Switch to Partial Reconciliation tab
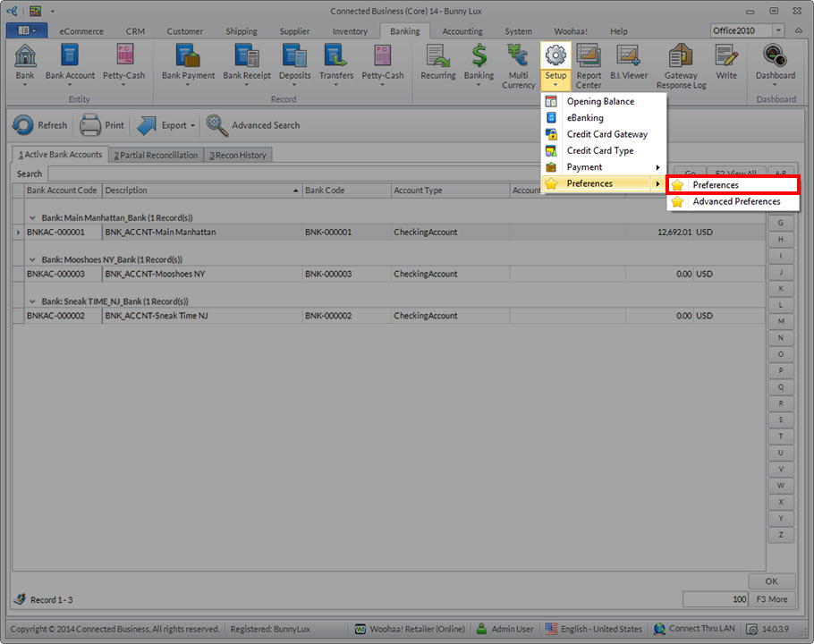 tap(156, 156)
